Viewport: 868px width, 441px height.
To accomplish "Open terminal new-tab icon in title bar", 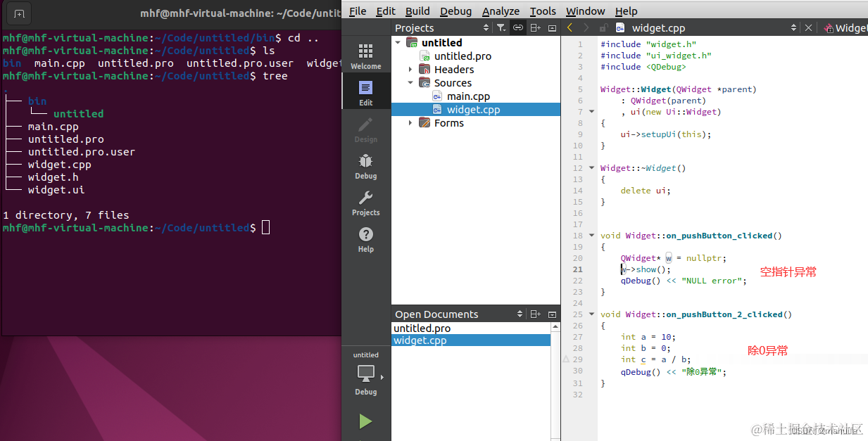I will (x=19, y=13).
